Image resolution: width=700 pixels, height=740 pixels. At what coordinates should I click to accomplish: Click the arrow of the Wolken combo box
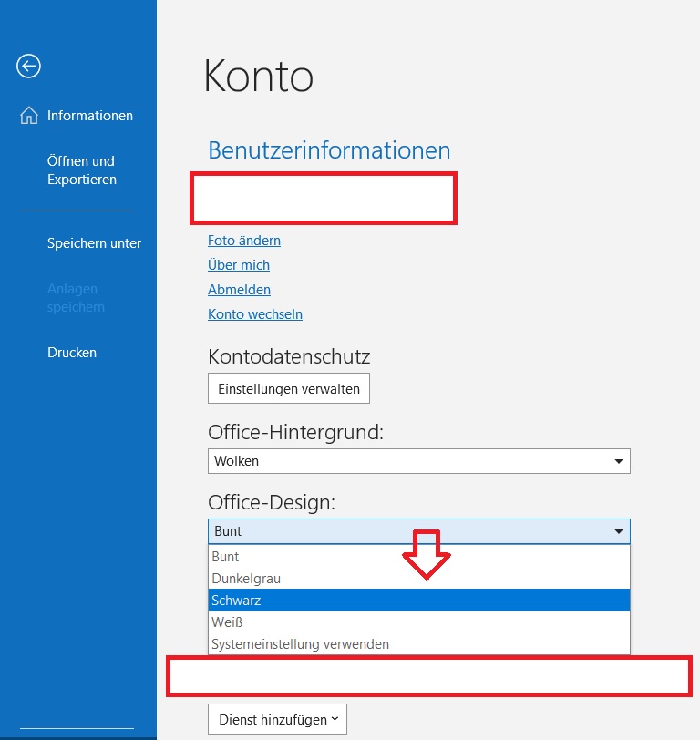click(x=618, y=461)
